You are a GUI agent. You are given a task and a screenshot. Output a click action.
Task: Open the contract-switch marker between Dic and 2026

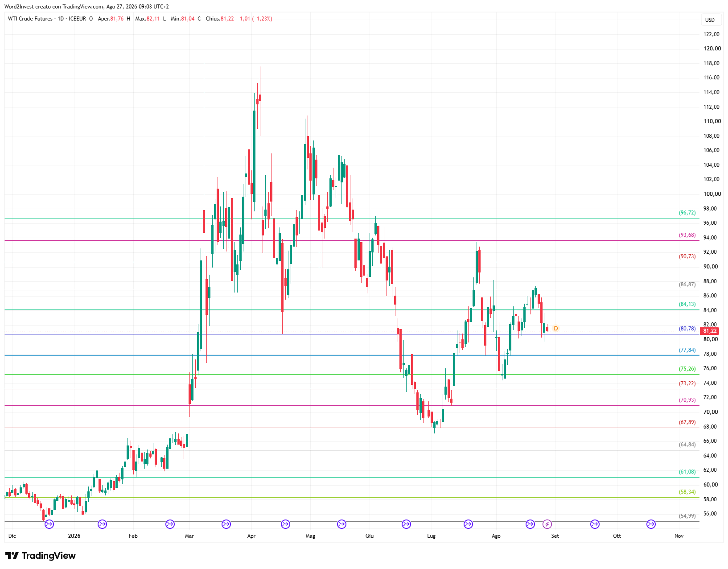click(x=49, y=524)
